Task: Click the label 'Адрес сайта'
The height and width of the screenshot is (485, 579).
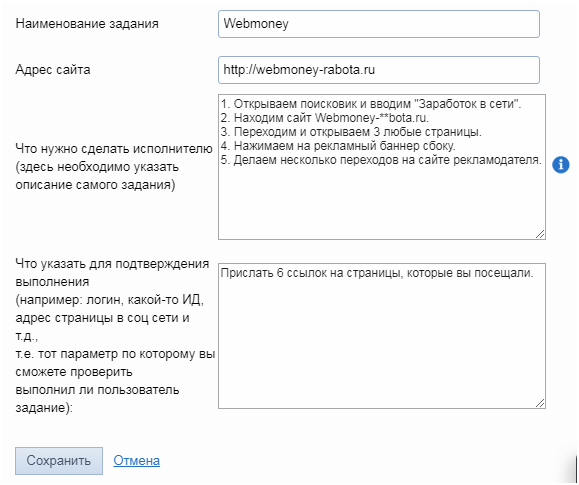Action: (x=53, y=69)
